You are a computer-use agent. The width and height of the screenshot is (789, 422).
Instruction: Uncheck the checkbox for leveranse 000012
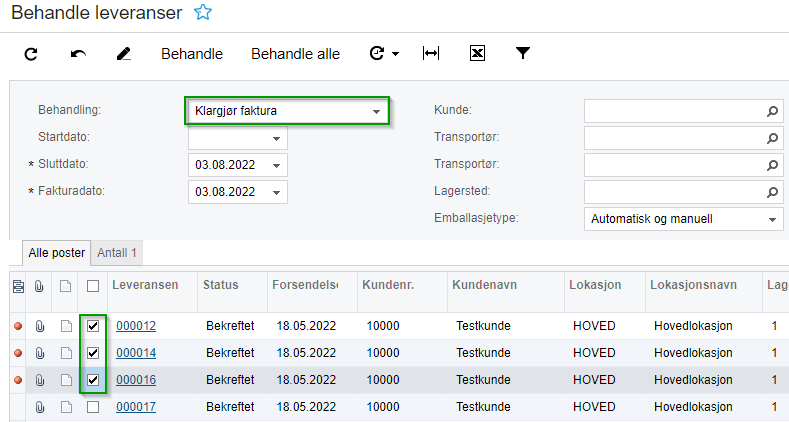93,326
